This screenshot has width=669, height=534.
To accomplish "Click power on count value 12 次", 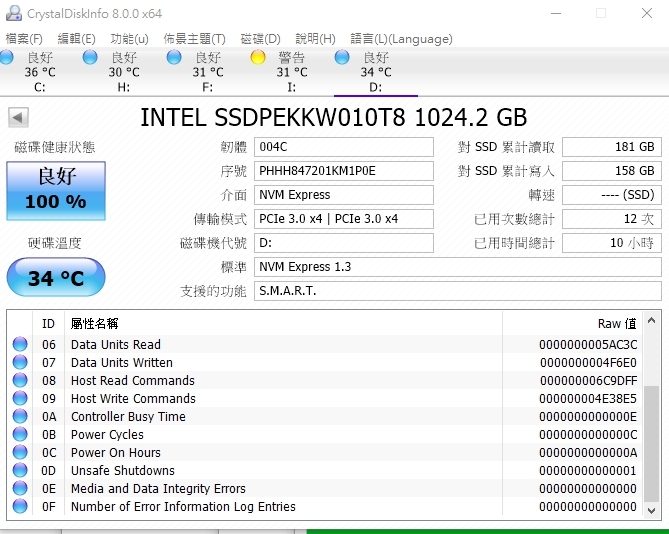I will pyautogui.click(x=612, y=219).
